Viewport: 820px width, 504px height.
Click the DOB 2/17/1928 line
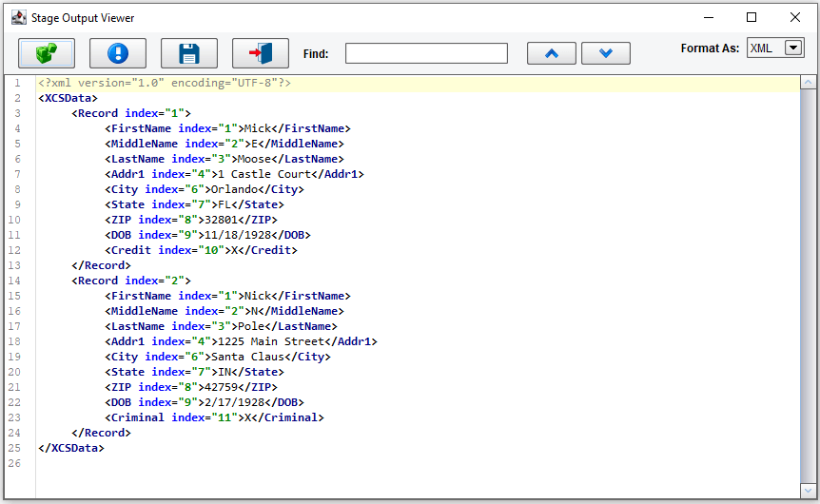pos(205,401)
